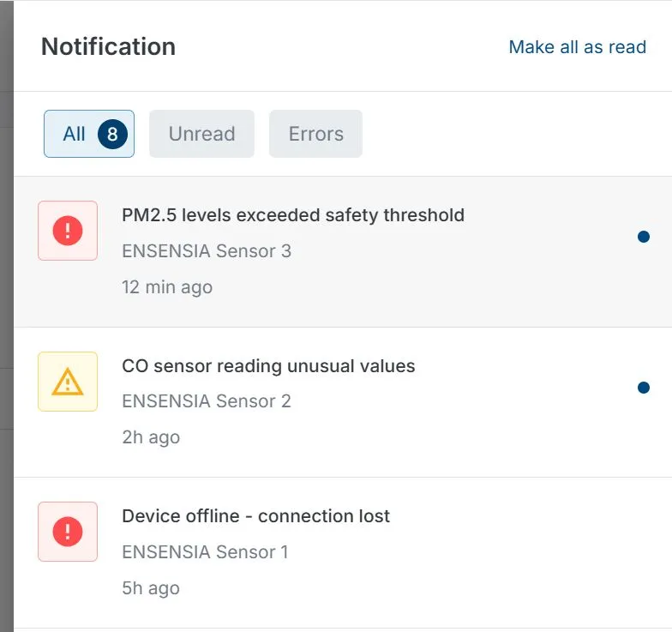The width and height of the screenshot is (672, 632).
Task: Click the Notification panel heading
Action: (x=108, y=46)
